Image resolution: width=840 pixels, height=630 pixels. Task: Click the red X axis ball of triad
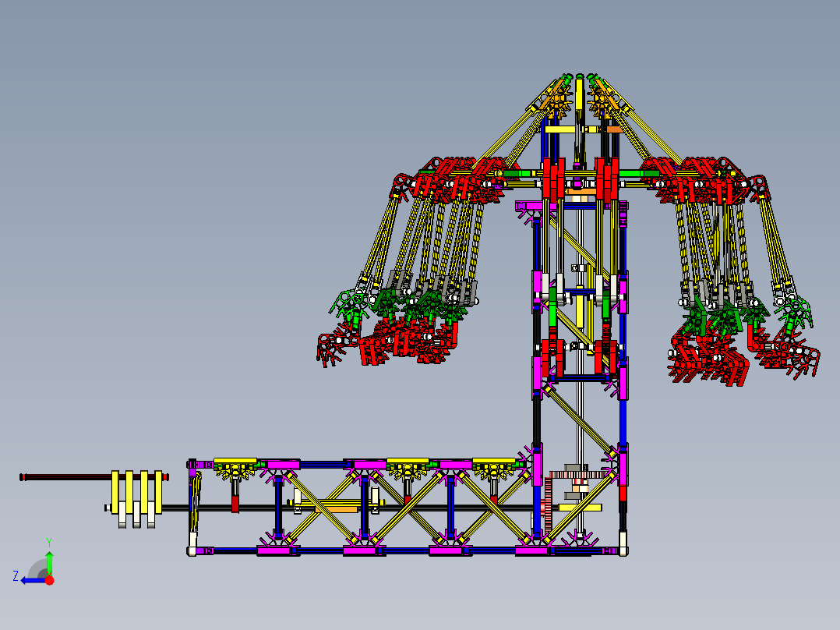point(49,580)
